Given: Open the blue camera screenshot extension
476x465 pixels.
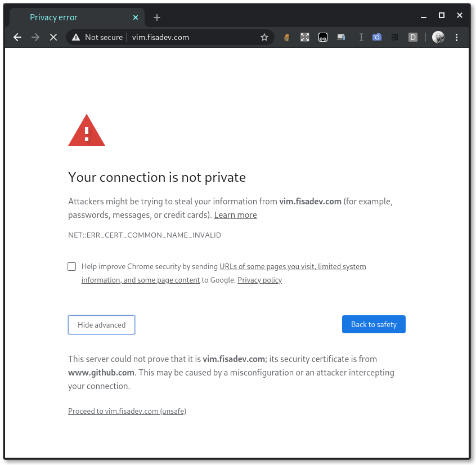Looking at the screenshot, I should 377,37.
